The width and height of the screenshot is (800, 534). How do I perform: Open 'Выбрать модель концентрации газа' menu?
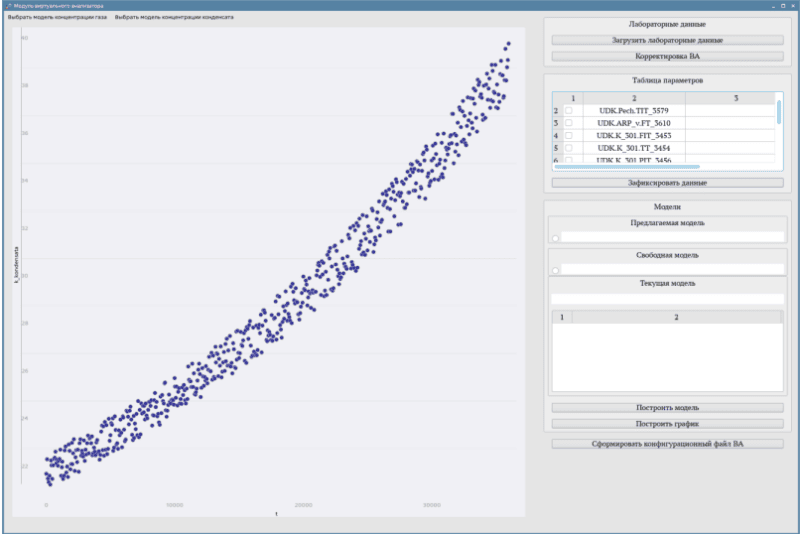pos(57,18)
